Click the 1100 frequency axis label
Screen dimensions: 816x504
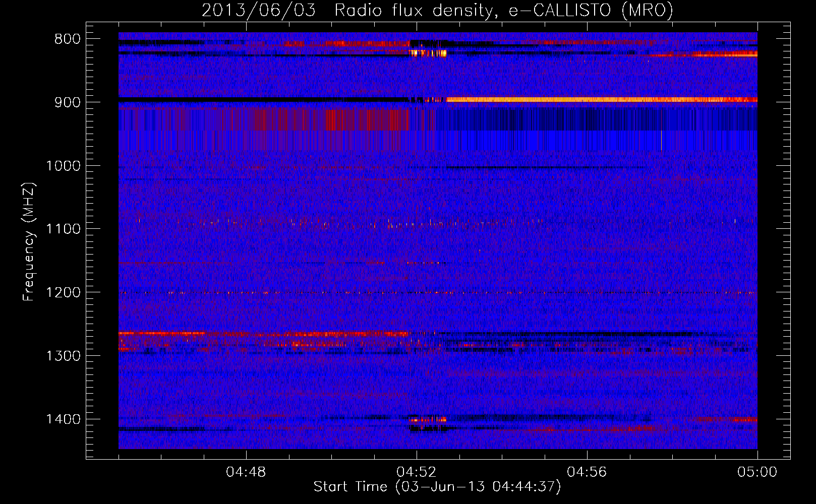click(x=63, y=229)
